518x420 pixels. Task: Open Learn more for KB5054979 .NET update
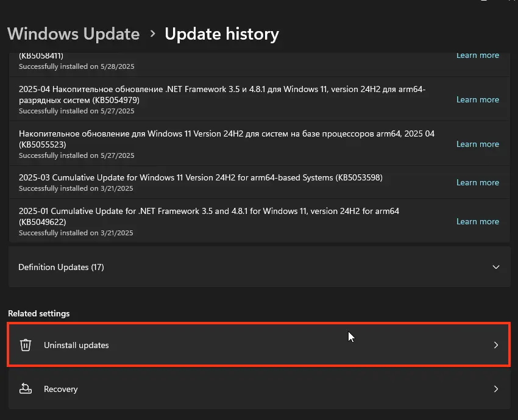[477, 99]
